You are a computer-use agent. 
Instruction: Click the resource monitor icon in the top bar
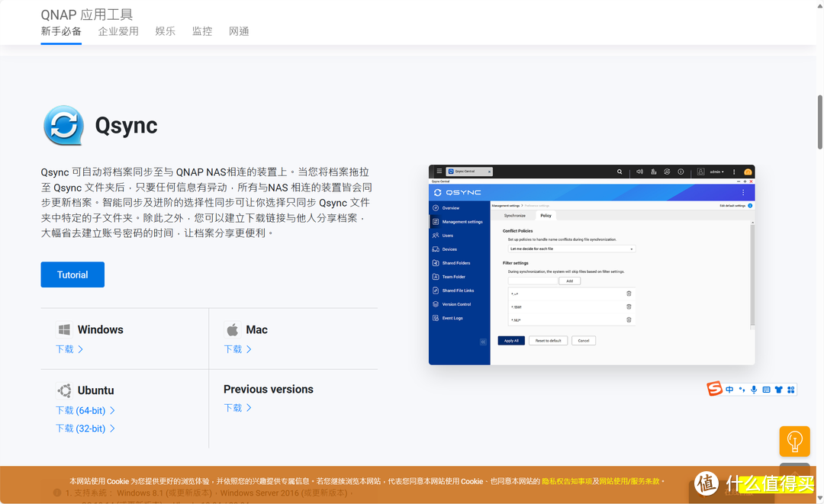[x=653, y=171]
